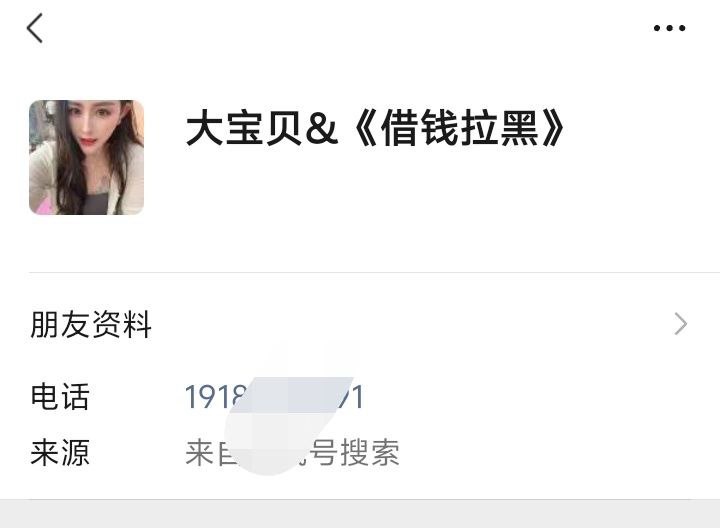The image size is (720, 531).
Task: Open the three-dot more options menu
Action: [669, 28]
